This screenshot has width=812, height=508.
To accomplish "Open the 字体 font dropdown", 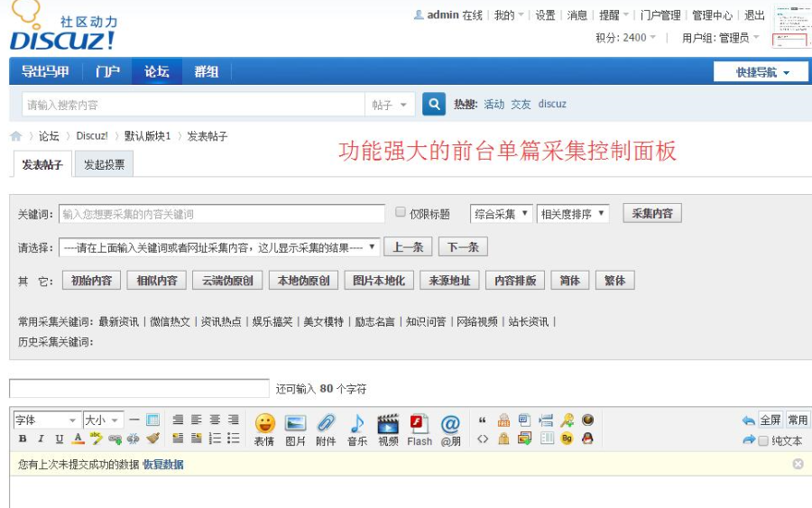I will click(46, 420).
